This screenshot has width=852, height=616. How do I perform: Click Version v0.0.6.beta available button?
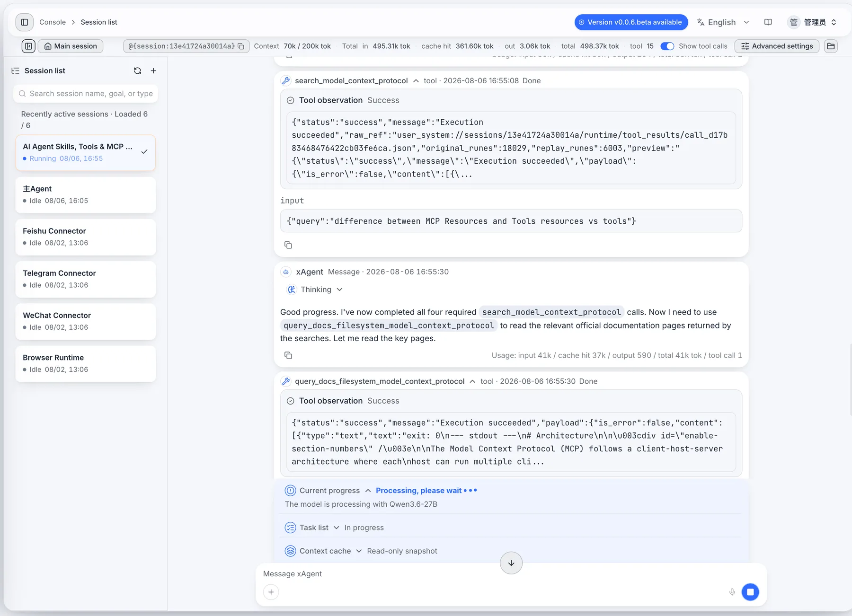point(631,22)
